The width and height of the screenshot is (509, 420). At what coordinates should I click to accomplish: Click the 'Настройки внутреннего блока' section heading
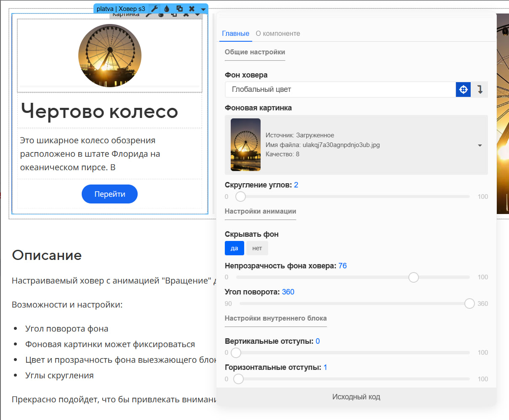tap(276, 318)
